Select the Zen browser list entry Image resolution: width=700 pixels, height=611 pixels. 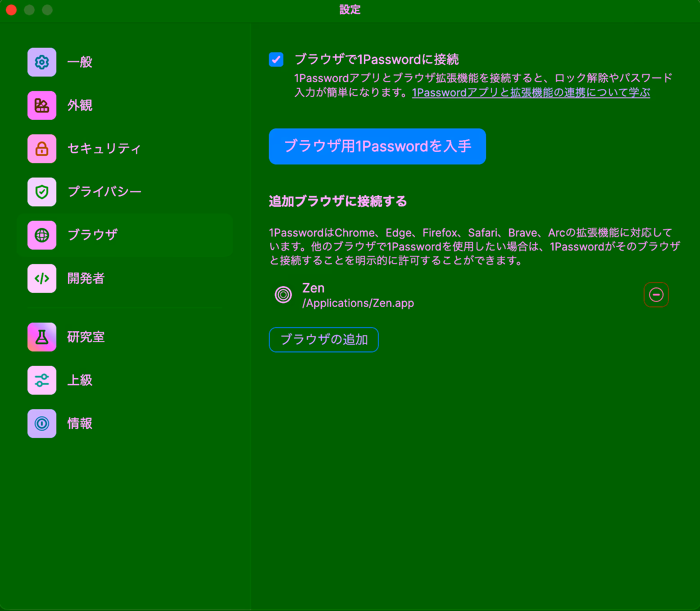pyautogui.click(x=358, y=295)
